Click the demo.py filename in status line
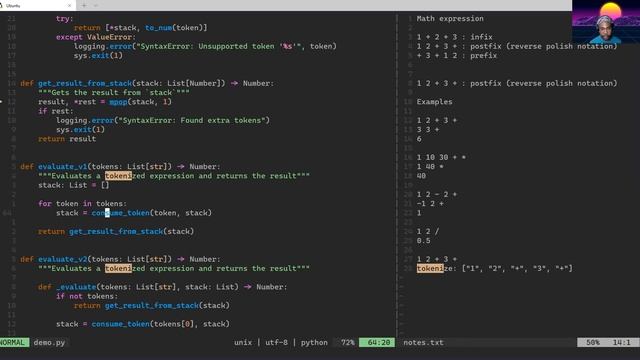 point(49,342)
